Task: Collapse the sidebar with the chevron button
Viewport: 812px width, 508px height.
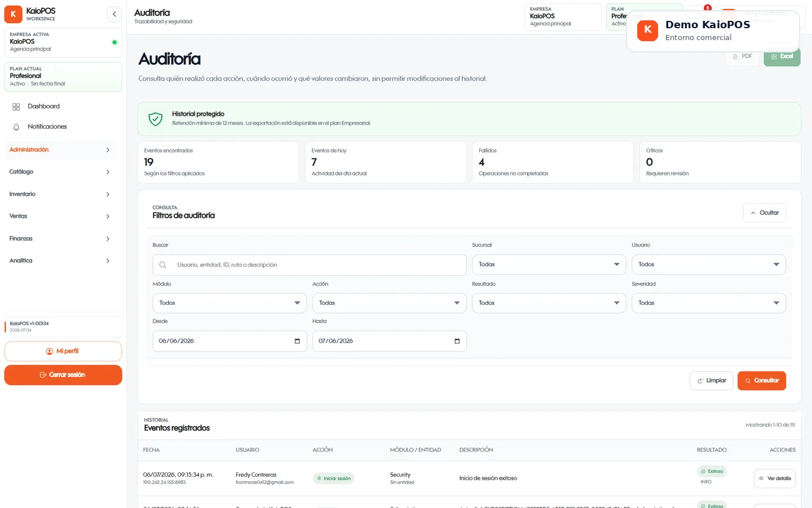Action: pos(114,14)
